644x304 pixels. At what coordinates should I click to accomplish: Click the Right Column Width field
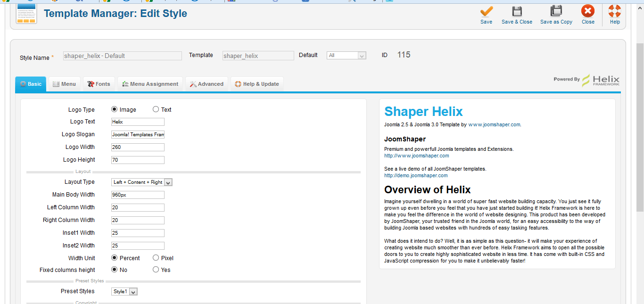pos(138,220)
